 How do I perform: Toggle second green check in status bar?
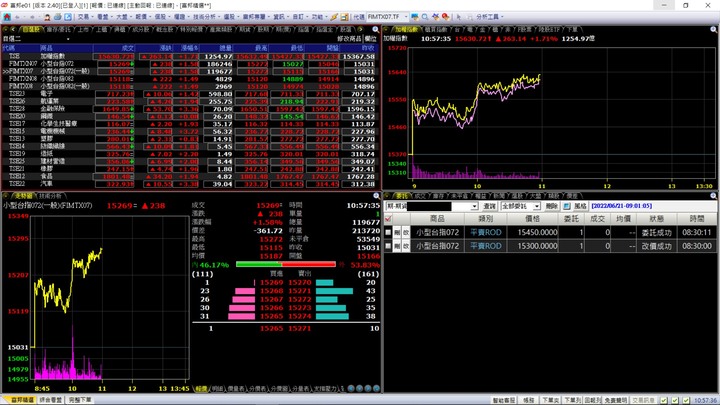[x=675, y=400]
